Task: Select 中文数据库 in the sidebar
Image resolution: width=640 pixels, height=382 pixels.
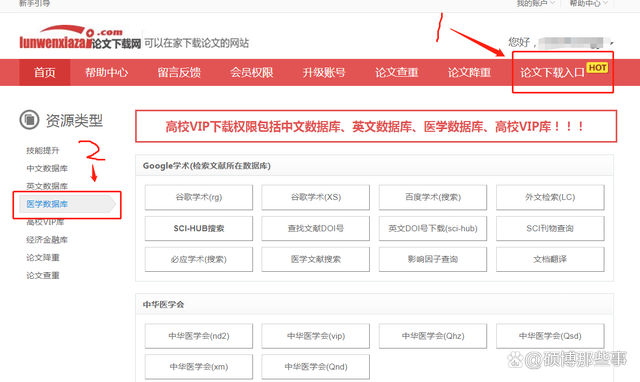Action: point(47,168)
